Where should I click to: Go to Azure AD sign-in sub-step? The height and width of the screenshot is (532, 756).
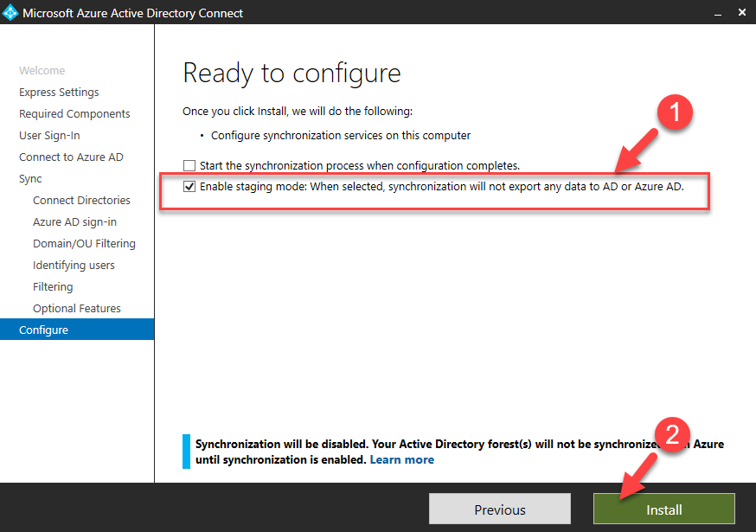(x=74, y=221)
